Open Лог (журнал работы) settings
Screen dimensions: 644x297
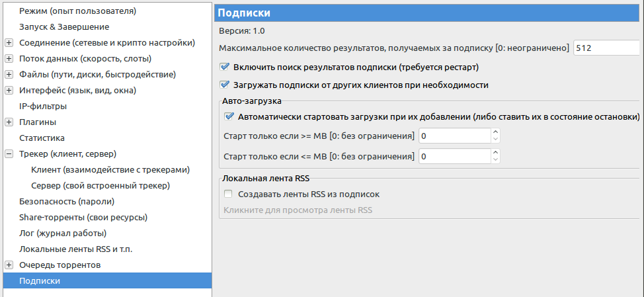point(63,233)
